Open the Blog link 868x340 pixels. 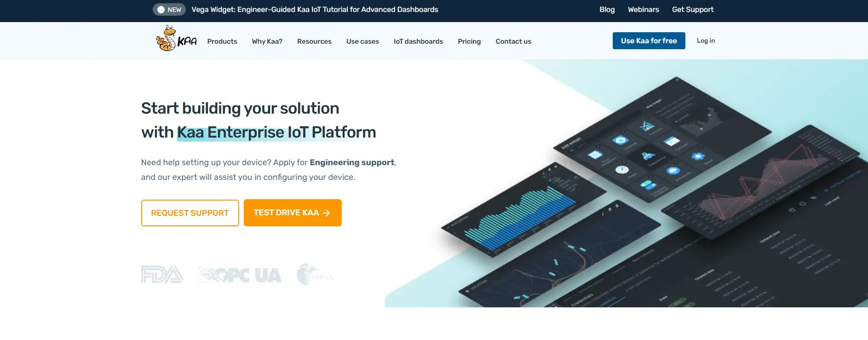tap(607, 10)
